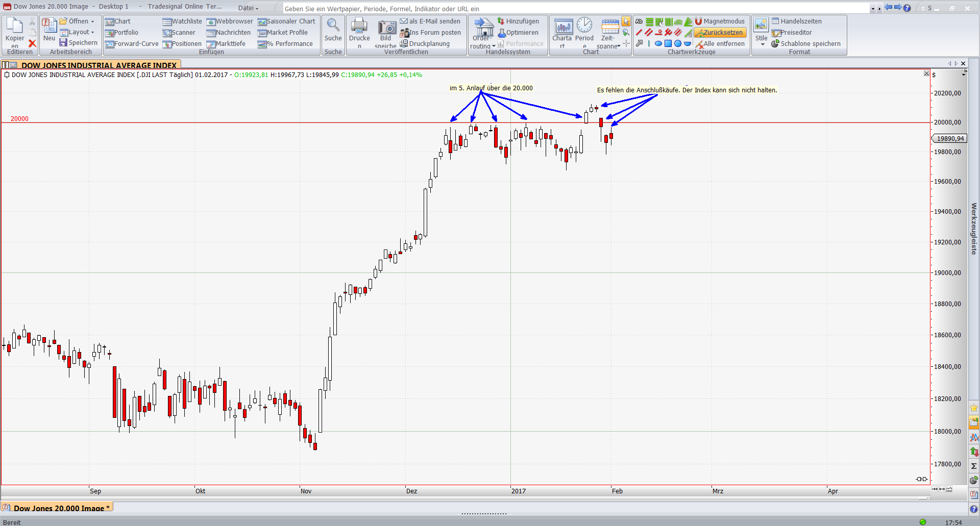This screenshot has height=526, width=980.
Task: Expand the Öffnen dropdown
Action: click(92, 21)
